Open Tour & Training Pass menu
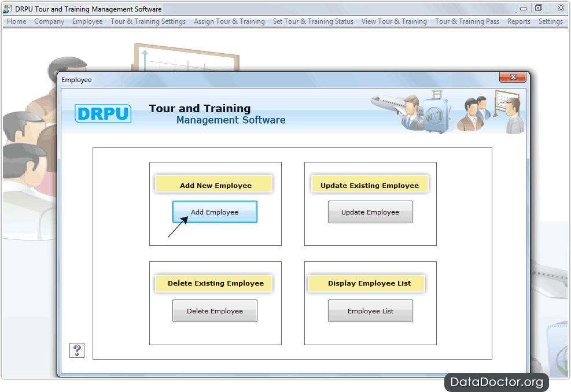Image resolution: width=571 pixels, height=392 pixels. pos(467,21)
